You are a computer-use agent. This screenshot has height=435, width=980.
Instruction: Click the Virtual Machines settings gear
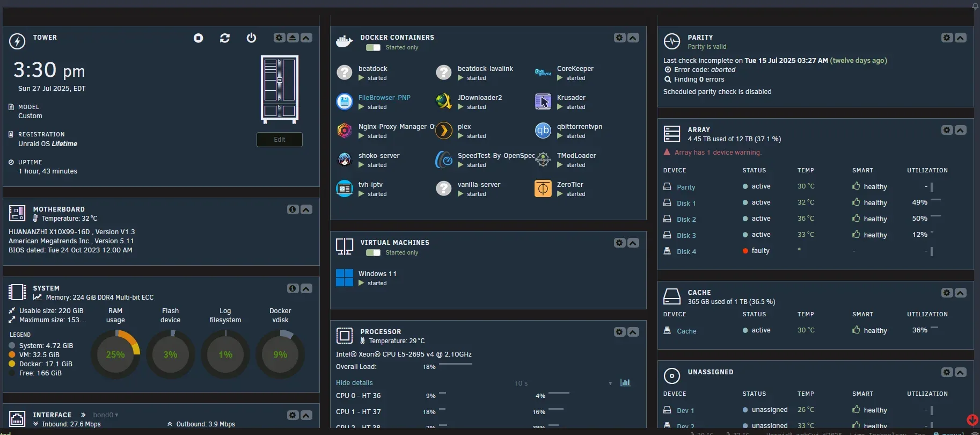coord(620,243)
